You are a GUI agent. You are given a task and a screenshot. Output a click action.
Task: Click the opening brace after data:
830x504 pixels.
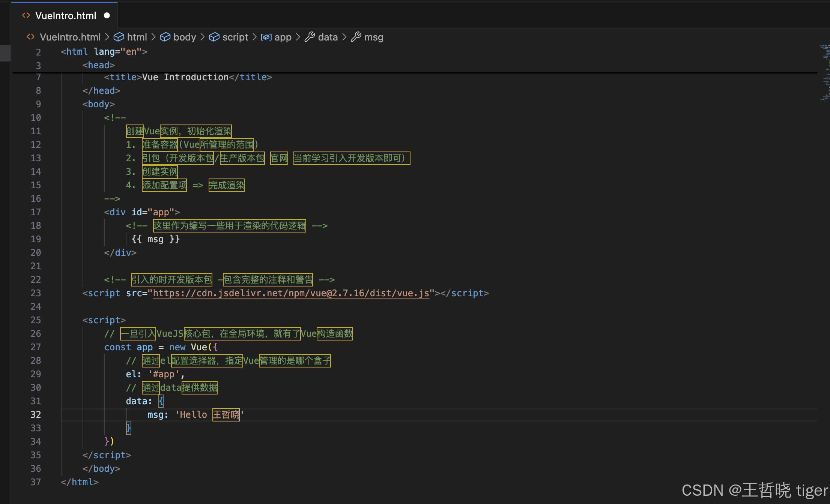(x=161, y=401)
